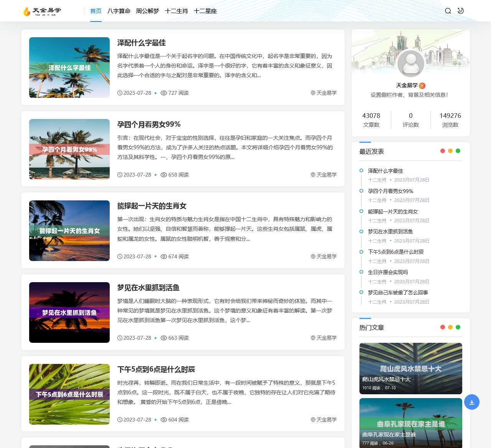Open sidebar recent post 梦见在水里抓到活鱼
Viewport: 491px width, 448px height.
pos(390,231)
